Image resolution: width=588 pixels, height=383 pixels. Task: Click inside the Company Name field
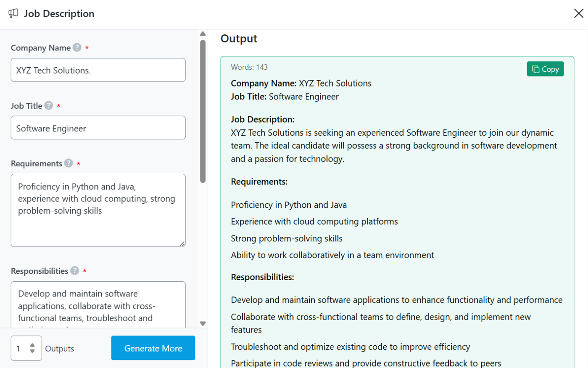click(x=98, y=70)
